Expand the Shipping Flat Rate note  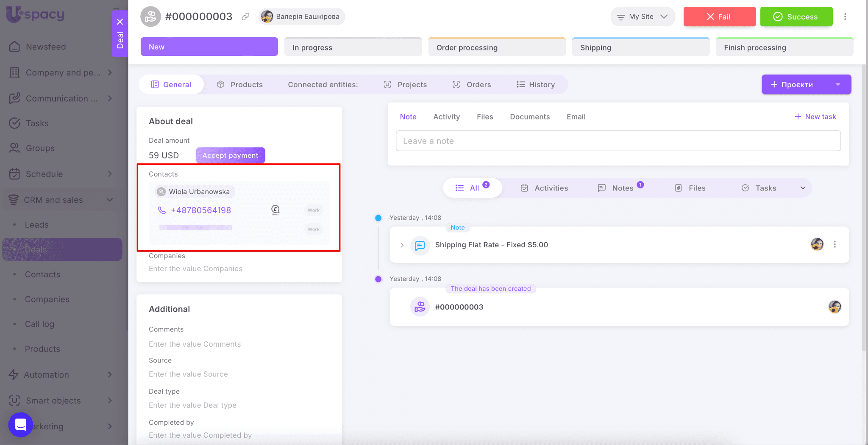(402, 245)
